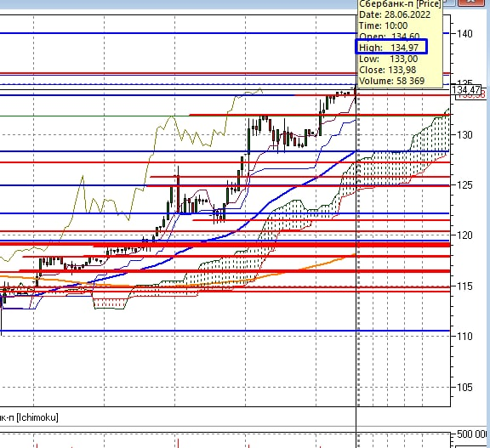Close the chart window with red X

click(x=471, y=3)
